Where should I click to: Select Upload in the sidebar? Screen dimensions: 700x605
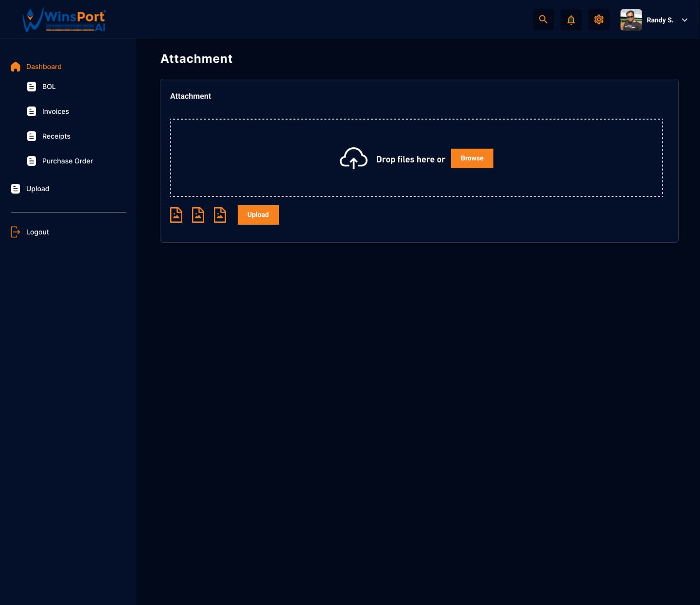[x=37, y=189]
